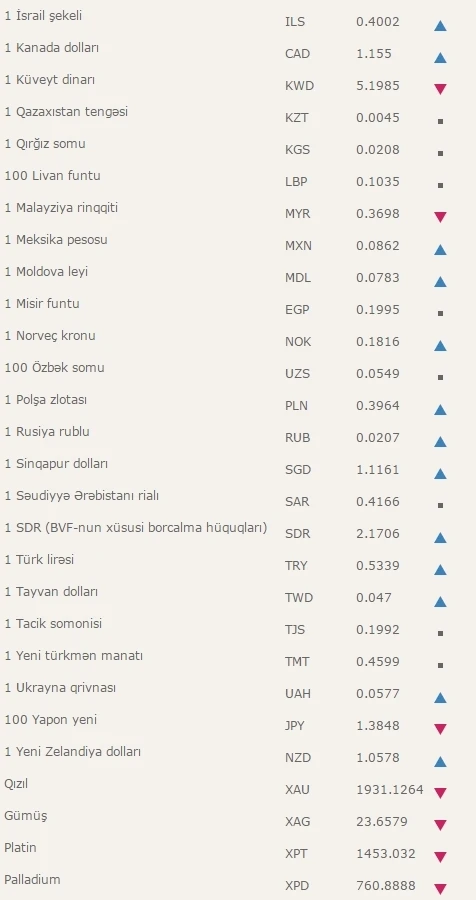Click the unchanged square marker for TMT
476x900 pixels.
tap(440, 666)
